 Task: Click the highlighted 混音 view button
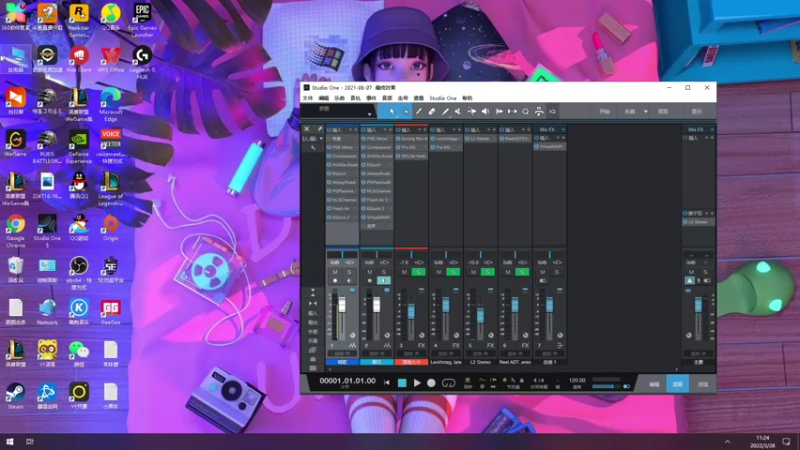click(x=678, y=384)
